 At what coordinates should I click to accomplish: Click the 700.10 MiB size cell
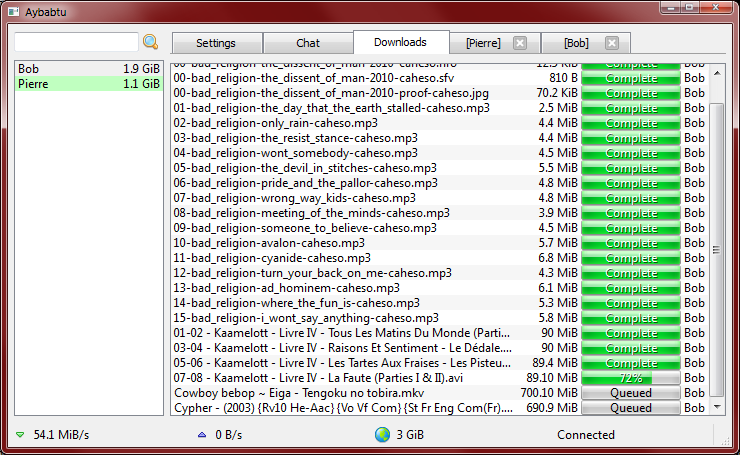[549, 393]
